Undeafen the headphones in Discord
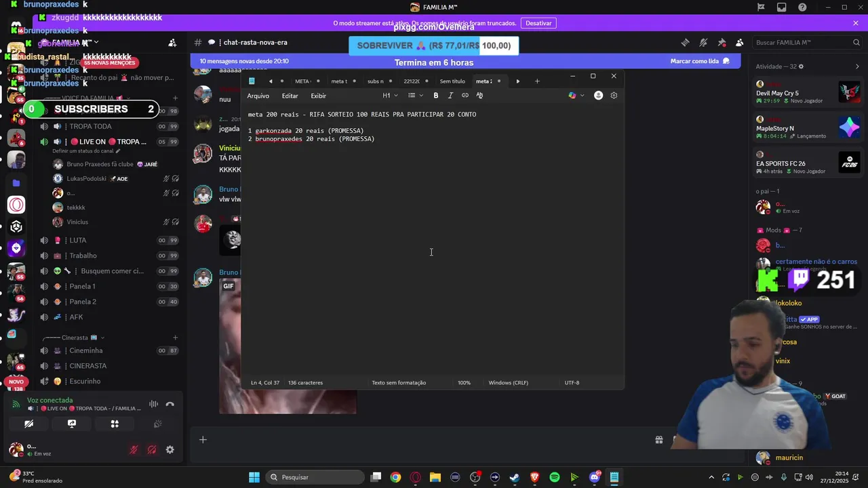This screenshot has height=488, width=868. pos(152,449)
